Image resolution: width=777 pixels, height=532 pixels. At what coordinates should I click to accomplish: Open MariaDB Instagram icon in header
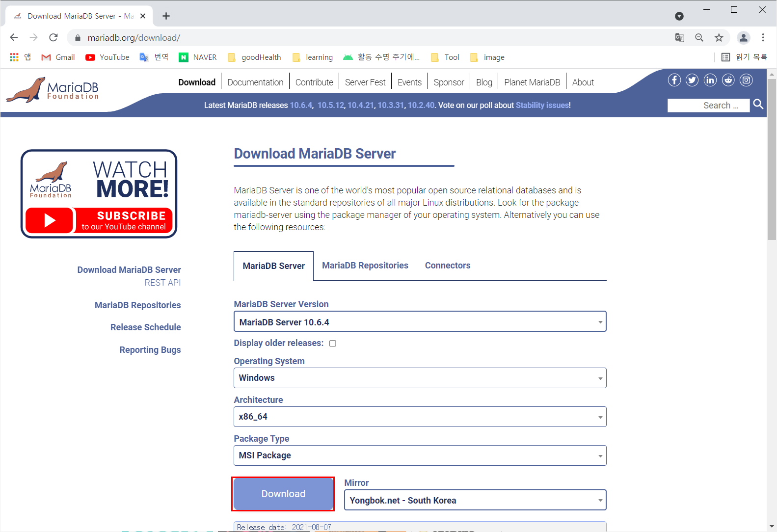pos(747,80)
